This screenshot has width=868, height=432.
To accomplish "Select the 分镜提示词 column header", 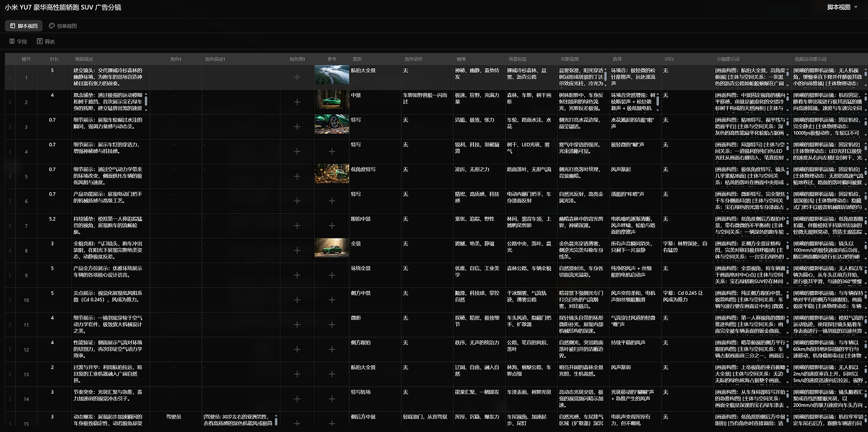I will pos(752,59).
